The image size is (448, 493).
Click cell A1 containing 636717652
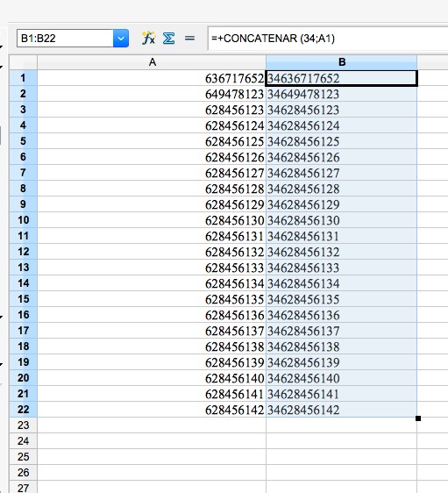152,78
